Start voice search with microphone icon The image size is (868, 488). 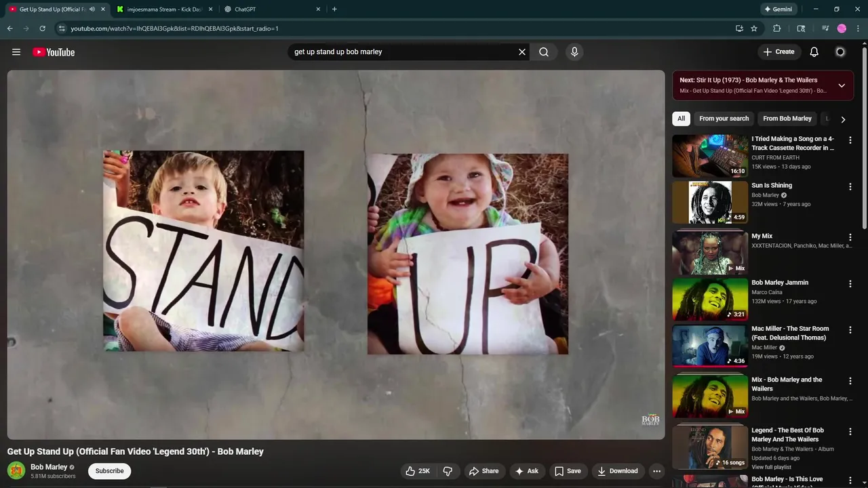pos(574,52)
